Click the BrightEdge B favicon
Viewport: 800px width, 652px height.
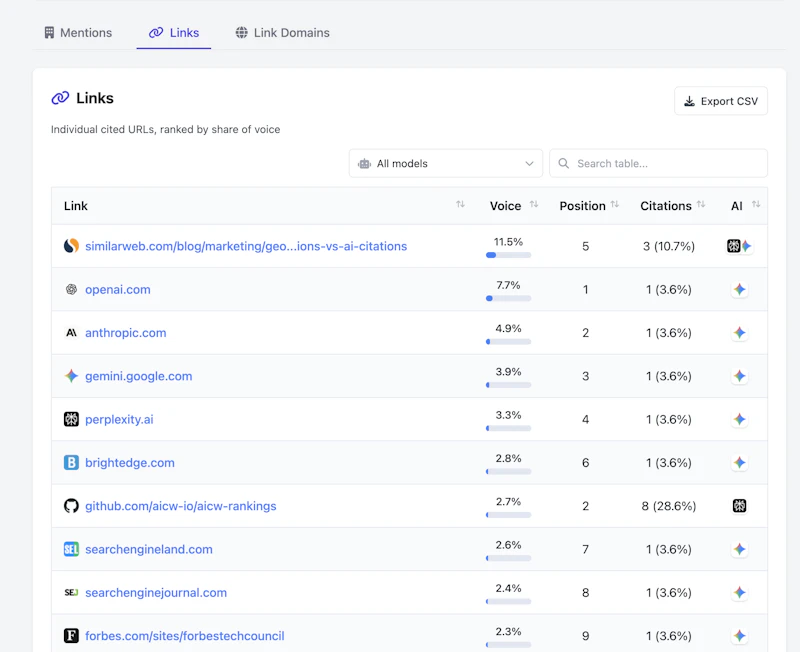71,463
